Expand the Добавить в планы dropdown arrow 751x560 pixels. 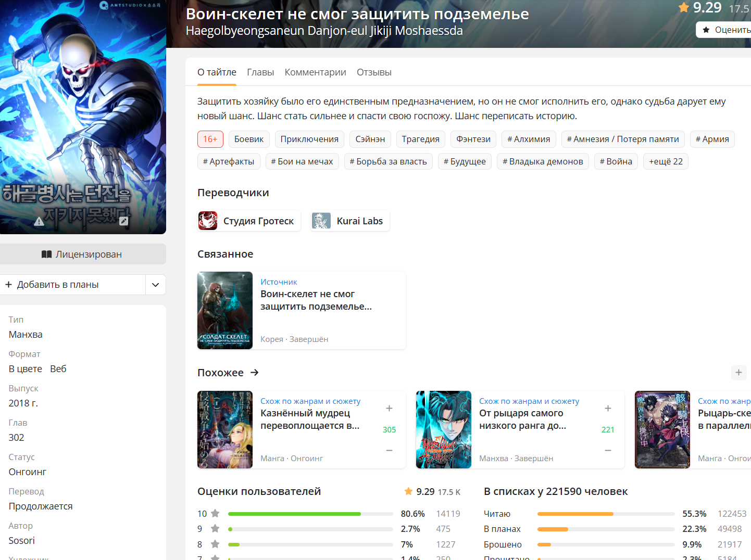pyautogui.click(x=155, y=285)
